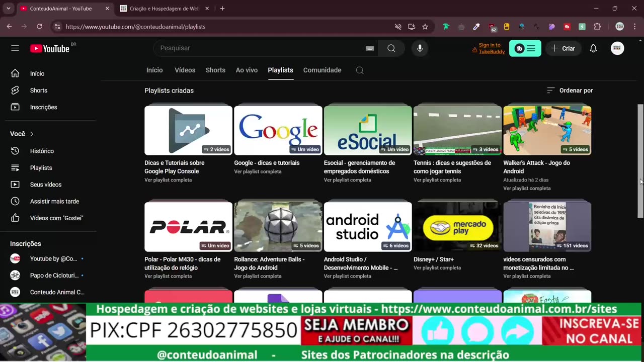
Task: Open the Android Studio playlist thumbnail
Action: pos(368,227)
